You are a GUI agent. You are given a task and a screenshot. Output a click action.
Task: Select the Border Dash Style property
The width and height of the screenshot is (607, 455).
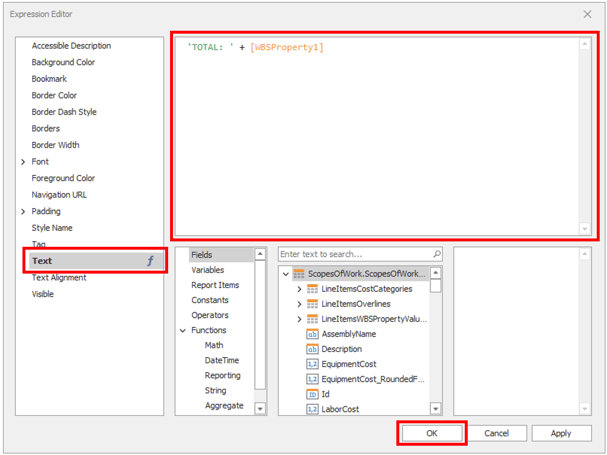click(x=64, y=112)
